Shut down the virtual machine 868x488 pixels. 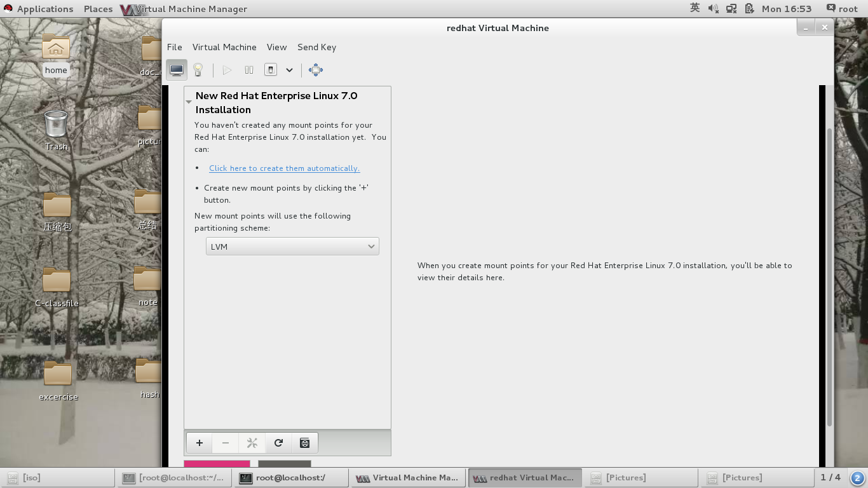point(271,70)
